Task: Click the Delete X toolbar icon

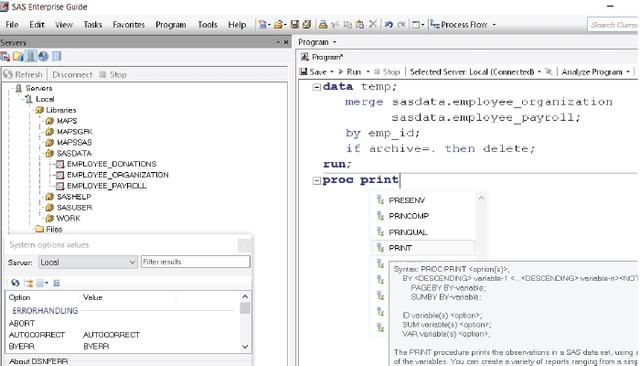Action: [x=373, y=24]
